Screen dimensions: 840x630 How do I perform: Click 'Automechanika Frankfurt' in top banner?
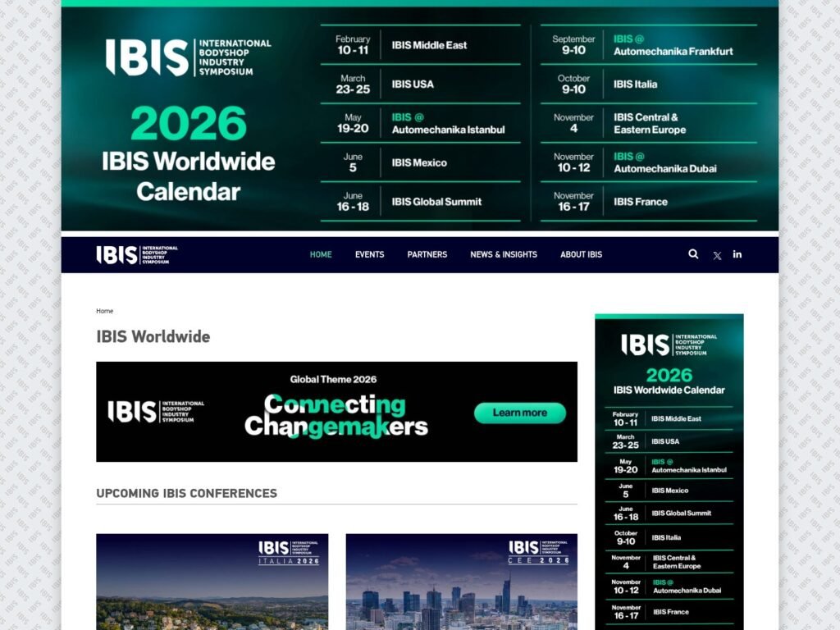(673, 52)
